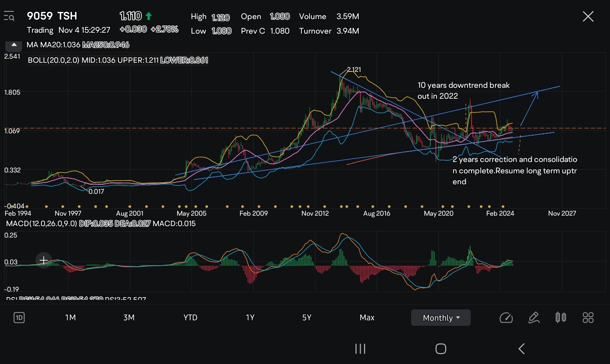Screen dimensions: 610x364
Task: Tap the 1.110 current price
Action: (131, 16)
